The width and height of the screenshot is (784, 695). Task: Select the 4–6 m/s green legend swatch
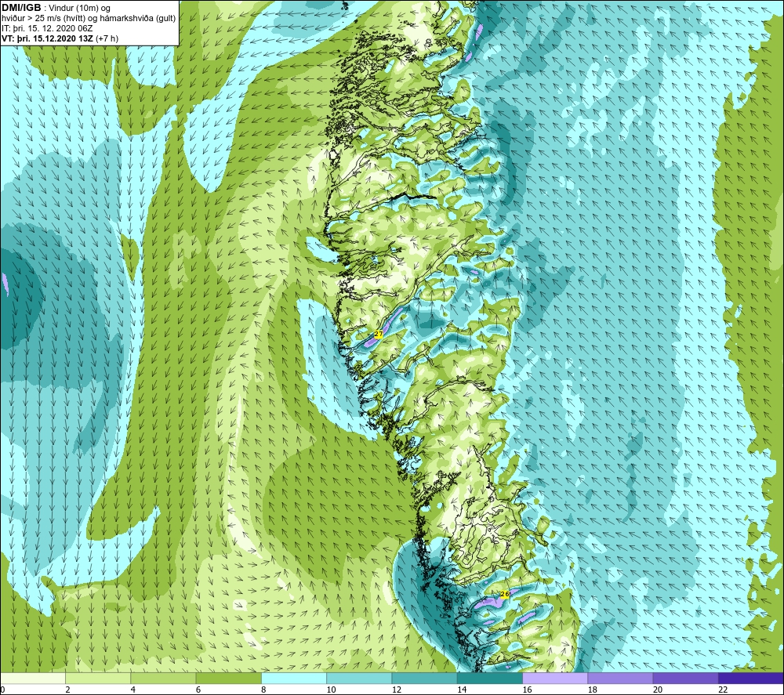point(164,678)
